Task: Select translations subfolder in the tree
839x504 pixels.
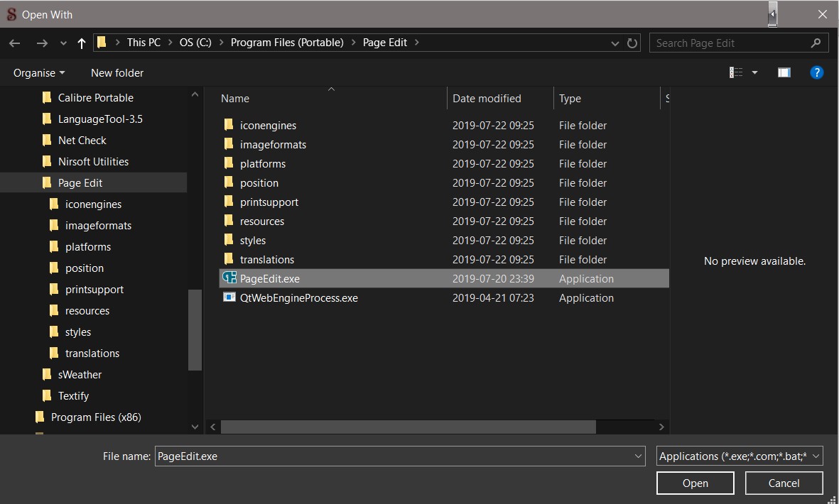Action: [x=92, y=354]
